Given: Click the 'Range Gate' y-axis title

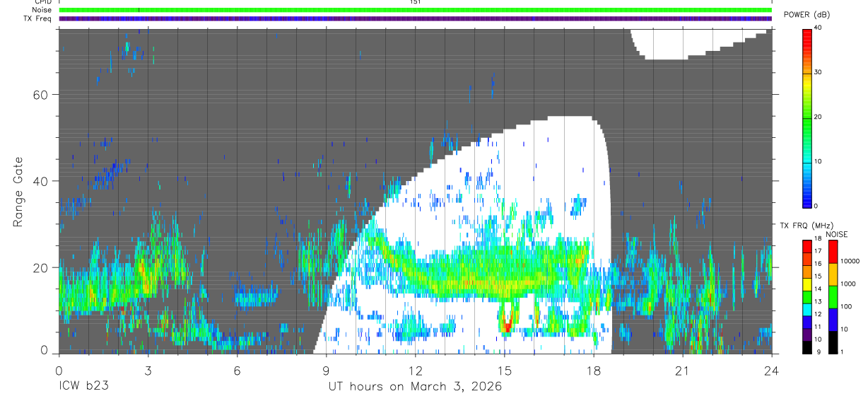Looking at the screenshot, I should point(19,192).
